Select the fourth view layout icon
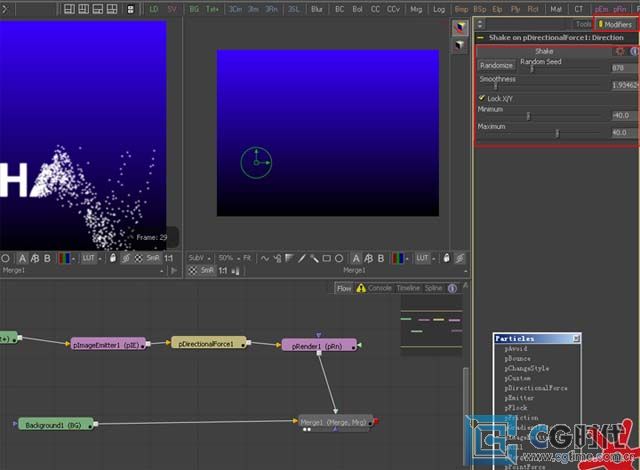Image resolution: width=640 pixels, height=470 pixels. (112, 9)
